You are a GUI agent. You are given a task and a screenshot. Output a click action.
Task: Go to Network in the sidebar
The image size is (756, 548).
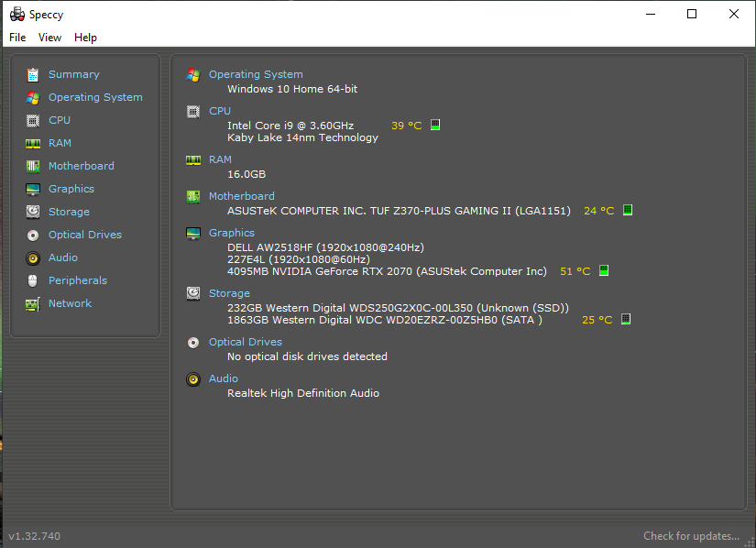click(x=70, y=303)
